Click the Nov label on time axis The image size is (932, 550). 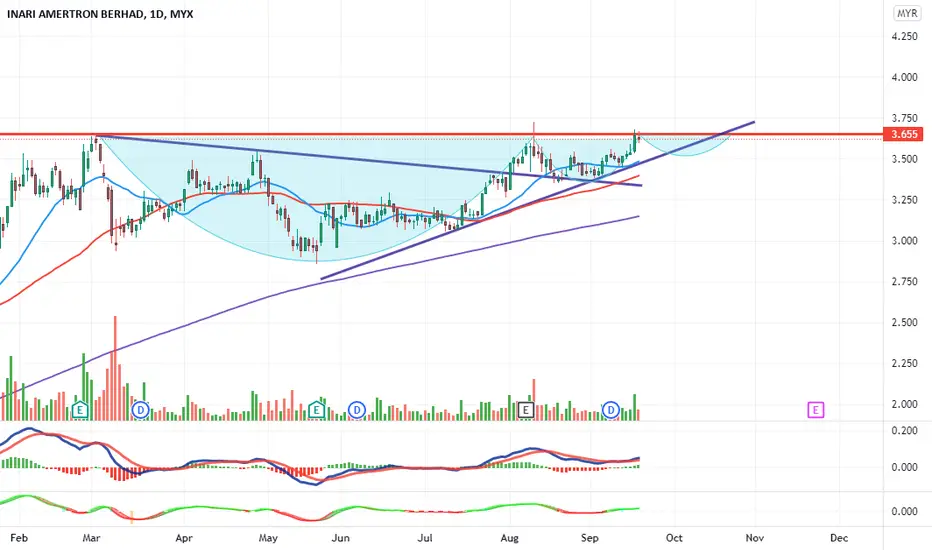(x=754, y=538)
